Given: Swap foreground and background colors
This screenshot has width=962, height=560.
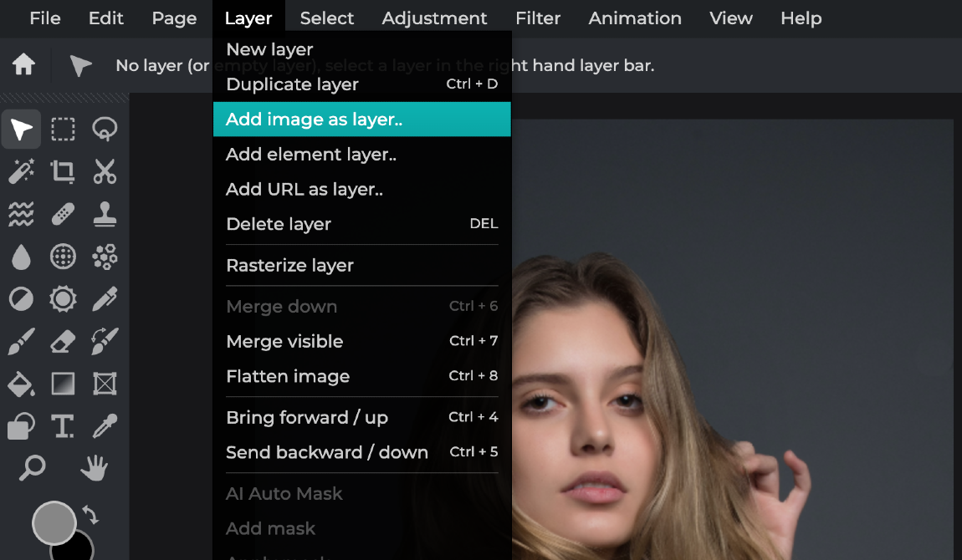Looking at the screenshot, I should [x=90, y=516].
